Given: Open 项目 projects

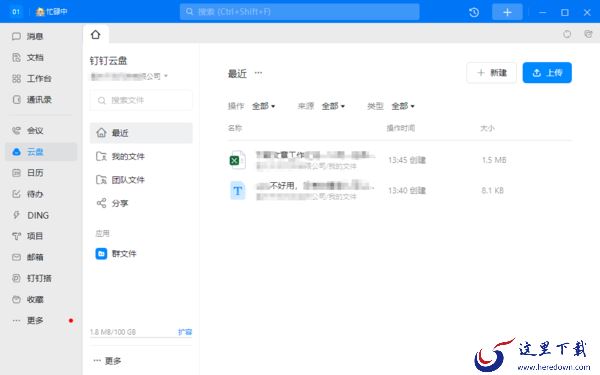Looking at the screenshot, I should pos(34,236).
